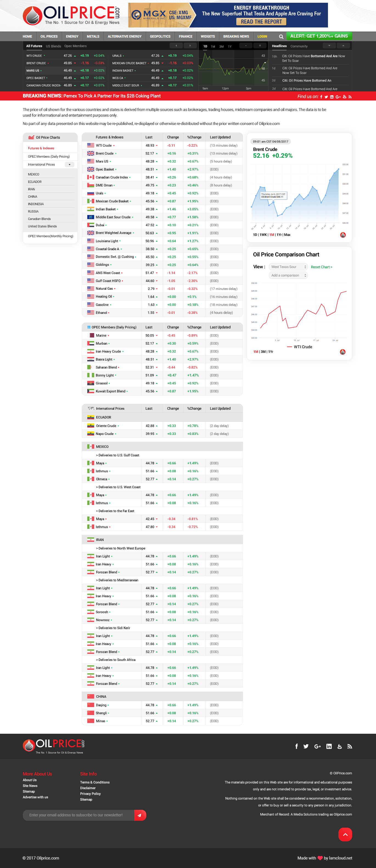The width and height of the screenshot is (376, 868).
Task: Open the West Texas Sour view dropdown
Action: tap(288, 267)
